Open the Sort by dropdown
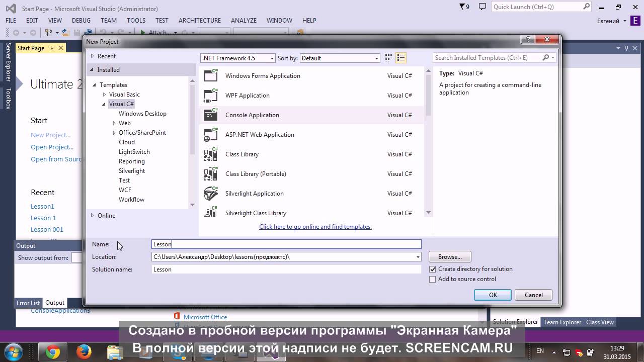 click(340, 58)
